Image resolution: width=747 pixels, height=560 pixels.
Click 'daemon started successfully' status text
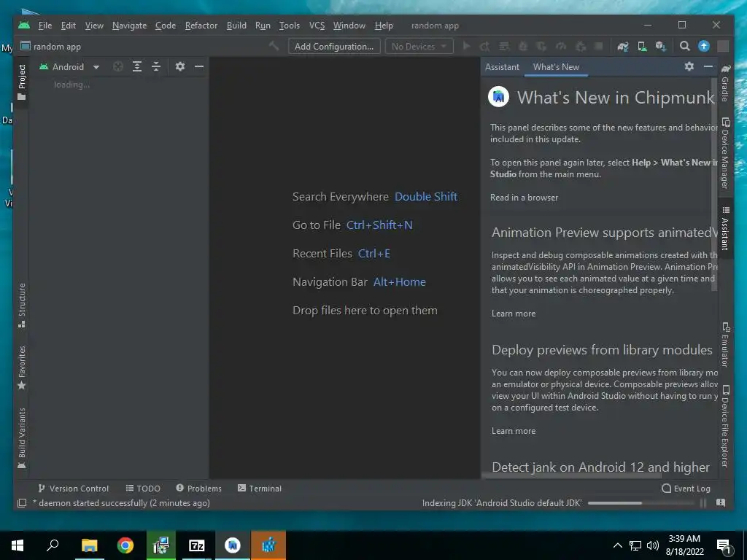[x=122, y=503]
